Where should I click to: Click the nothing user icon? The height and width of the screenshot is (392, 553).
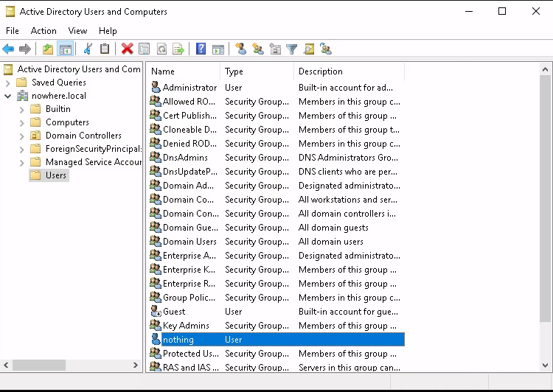pyautogui.click(x=156, y=339)
